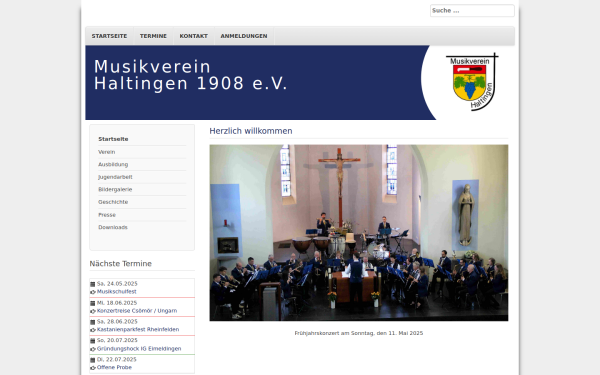Click pointing-hand icon beside Kastanienparkfest Rheinfelden
This screenshot has height=375, width=600.
[92, 330]
